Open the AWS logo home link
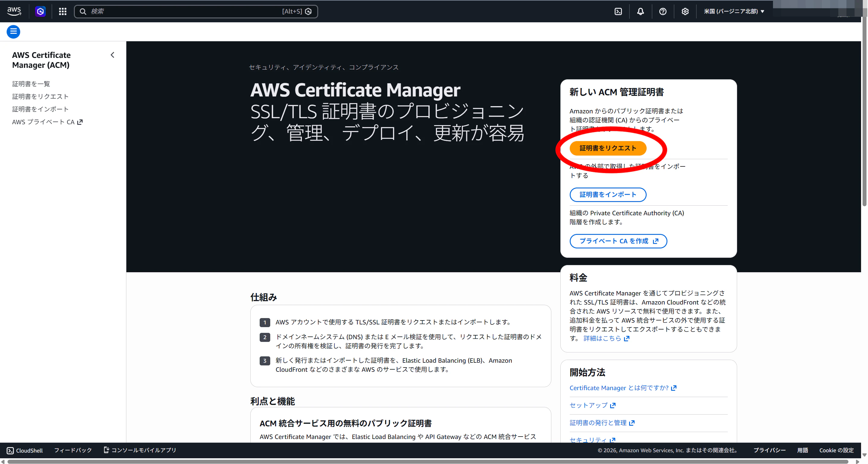 click(14, 11)
